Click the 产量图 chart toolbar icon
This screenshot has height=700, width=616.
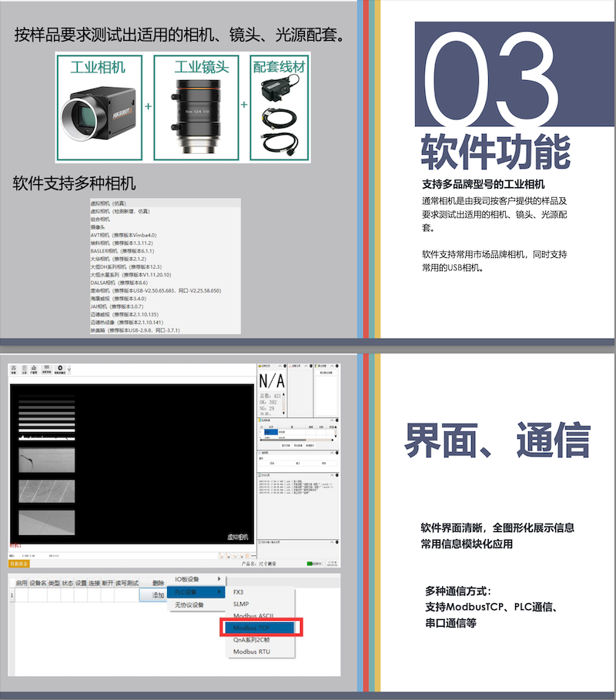click(35, 370)
